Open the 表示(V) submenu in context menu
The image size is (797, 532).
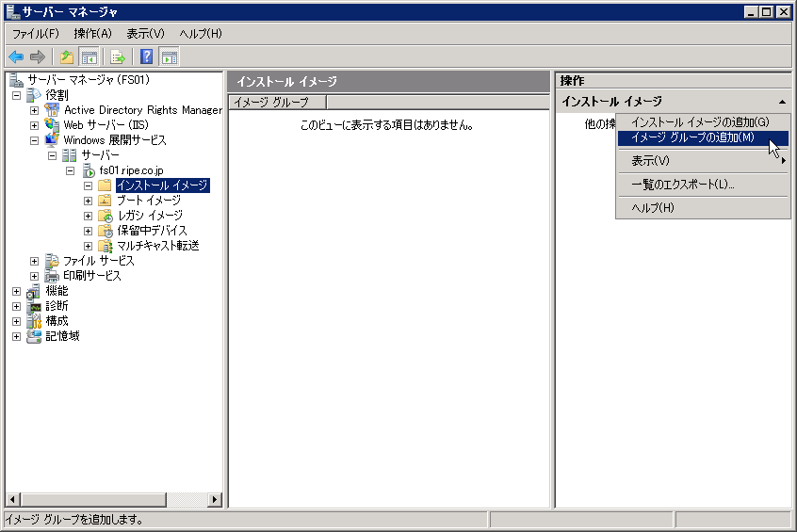703,161
